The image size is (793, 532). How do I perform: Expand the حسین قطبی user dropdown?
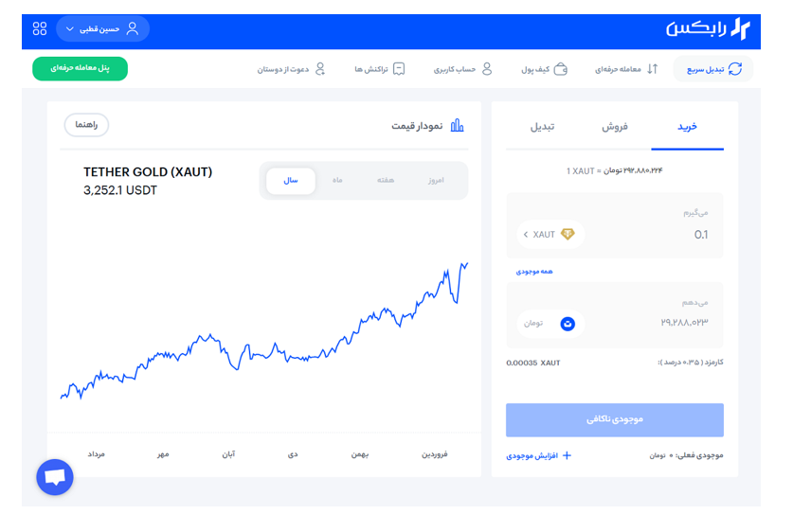click(x=102, y=29)
